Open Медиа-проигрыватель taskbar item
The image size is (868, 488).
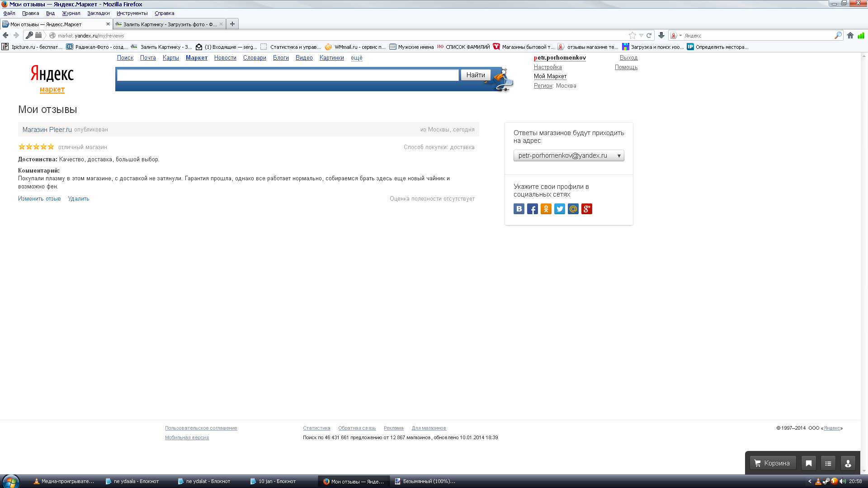click(x=64, y=482)
